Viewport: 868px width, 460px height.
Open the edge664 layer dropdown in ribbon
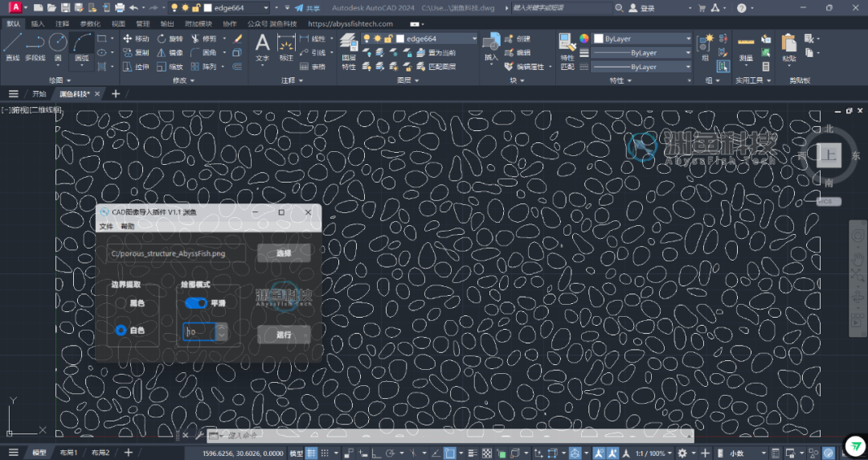point(440,39)
